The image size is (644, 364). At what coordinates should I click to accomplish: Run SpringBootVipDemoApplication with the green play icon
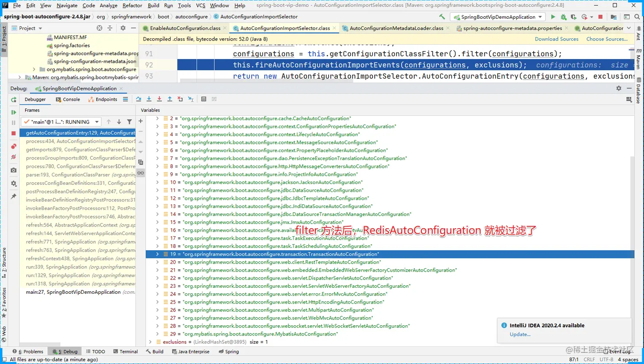[553, 17]
